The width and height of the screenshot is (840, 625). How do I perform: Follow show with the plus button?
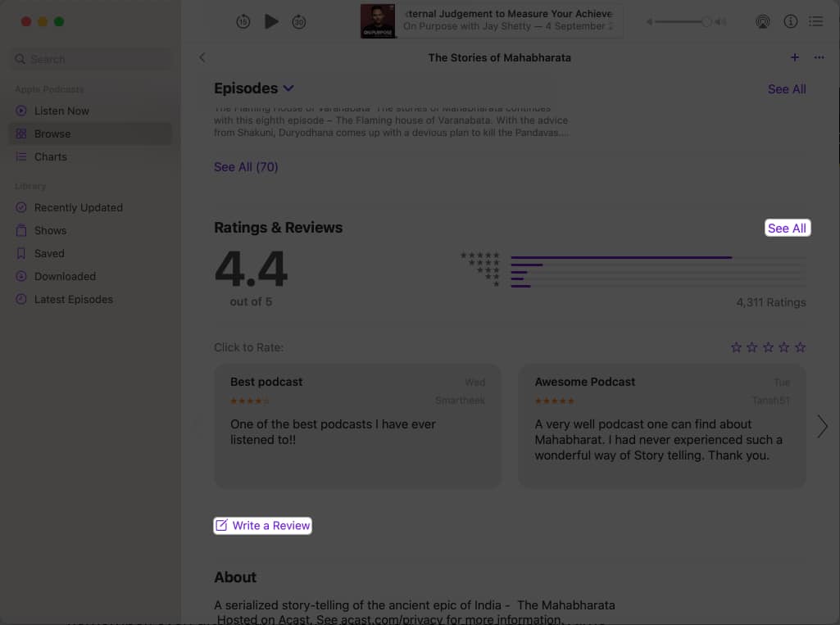coord(794,57)
